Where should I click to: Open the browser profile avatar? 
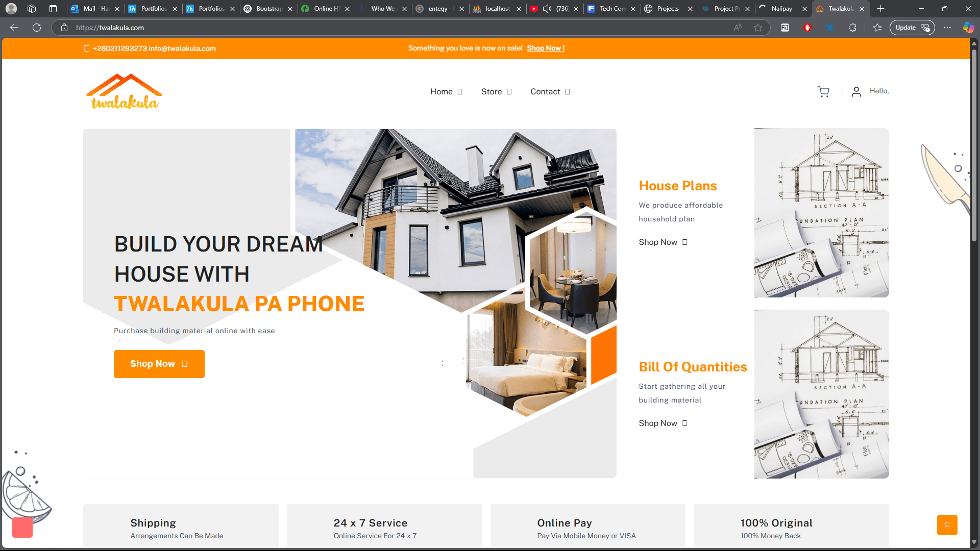pos(11,9)
